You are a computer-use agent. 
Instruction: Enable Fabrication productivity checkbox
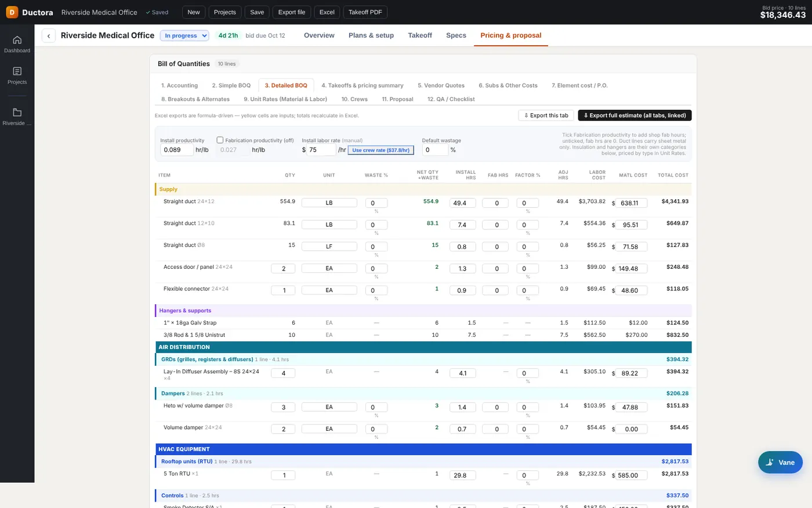pyautogui.click(x=220, y=140)
